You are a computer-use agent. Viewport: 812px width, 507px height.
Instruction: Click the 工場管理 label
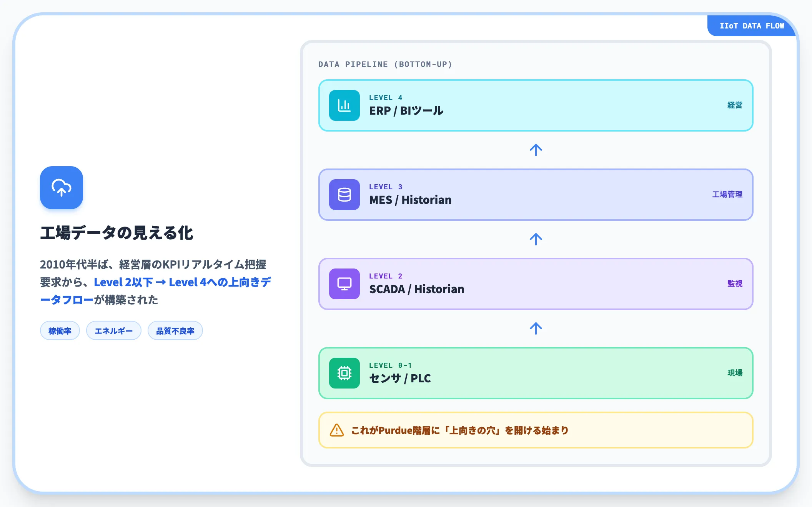[x=727, y=194]
